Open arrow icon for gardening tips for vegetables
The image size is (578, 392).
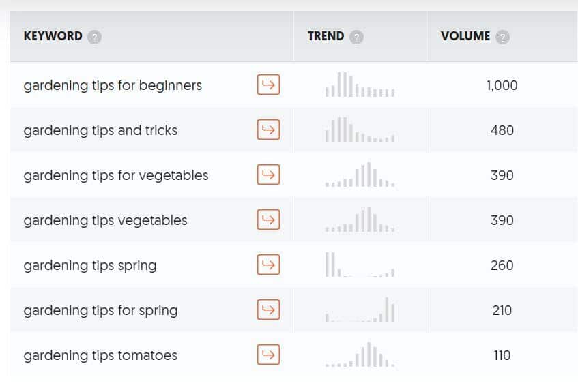tap(268, 175)
